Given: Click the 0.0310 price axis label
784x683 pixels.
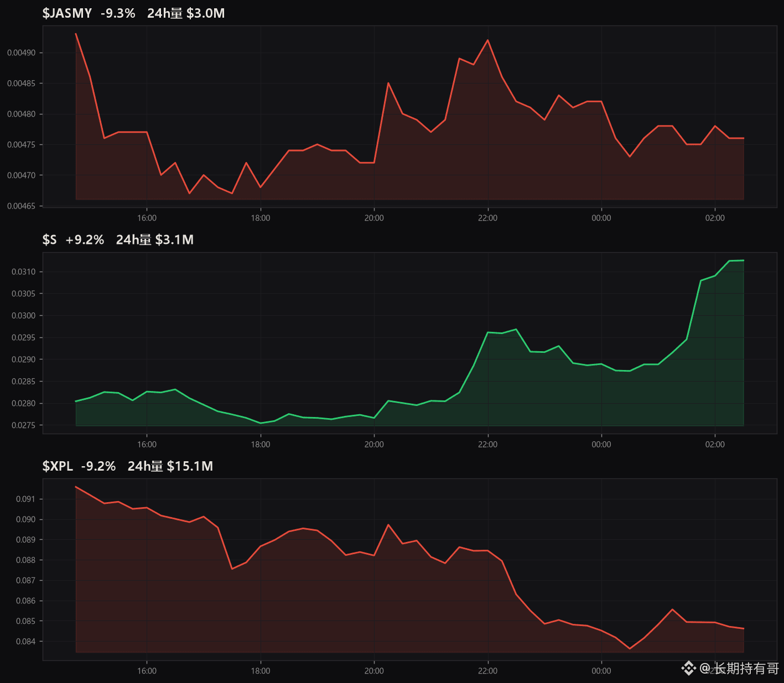Looking at the screenshot, I should coord(23,272).
